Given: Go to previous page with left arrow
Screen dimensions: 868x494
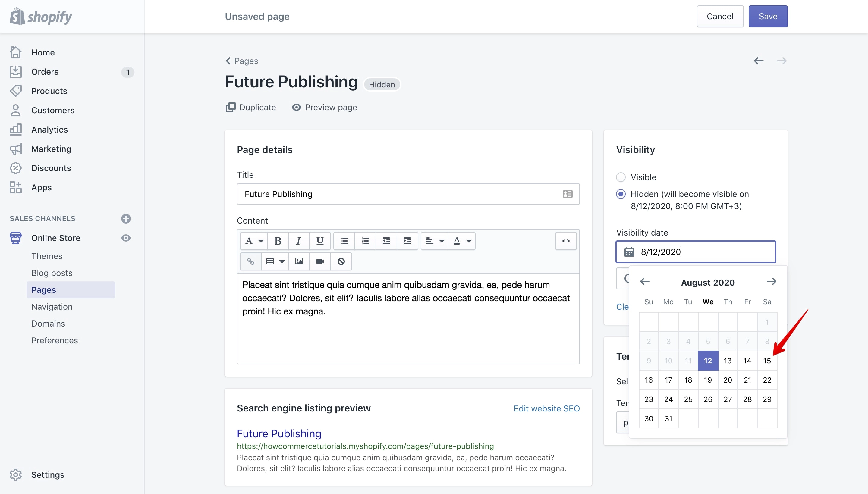Looking at the screenshot, I should coord(759,61).
